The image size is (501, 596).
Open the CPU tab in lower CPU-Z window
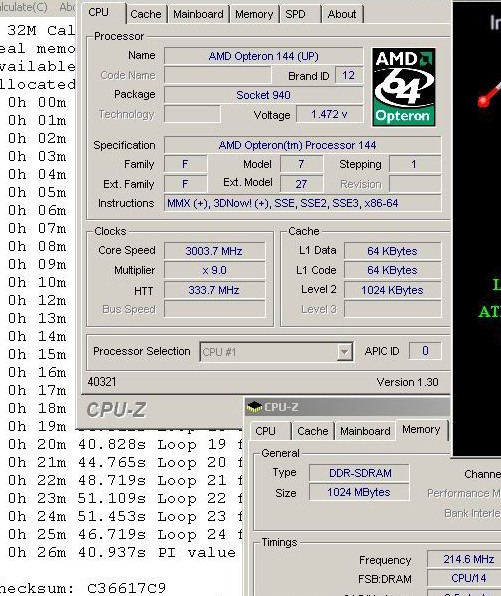270,431
